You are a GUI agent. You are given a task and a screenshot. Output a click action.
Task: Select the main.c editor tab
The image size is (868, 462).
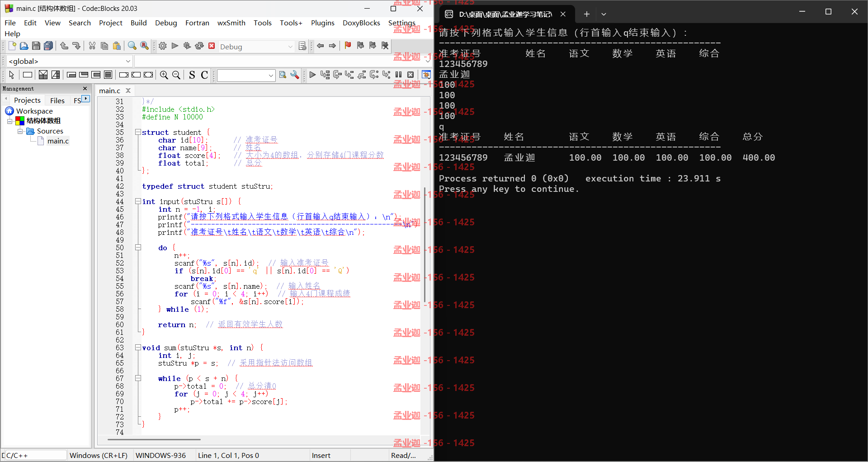tap(110, 90)
